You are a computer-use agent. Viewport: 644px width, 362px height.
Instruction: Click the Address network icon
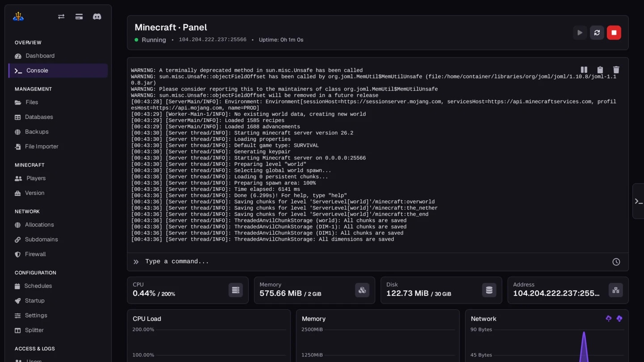coord(616,290)
